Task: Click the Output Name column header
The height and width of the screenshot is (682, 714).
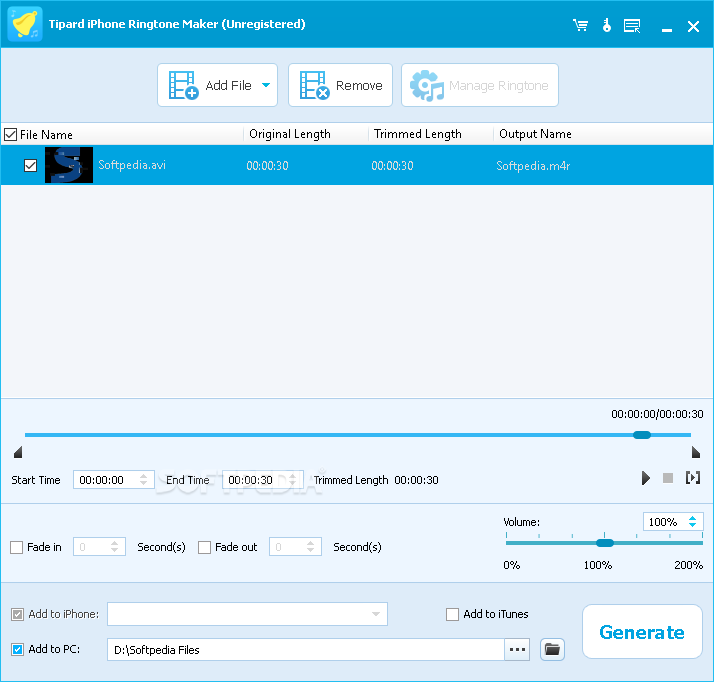Action: 535,134
